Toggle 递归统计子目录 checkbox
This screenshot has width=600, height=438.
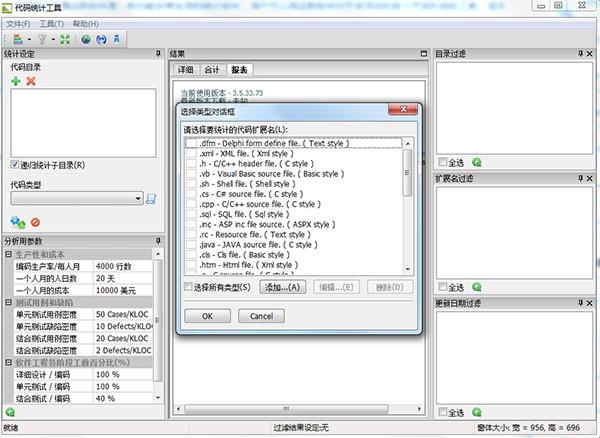pos(15,165)
